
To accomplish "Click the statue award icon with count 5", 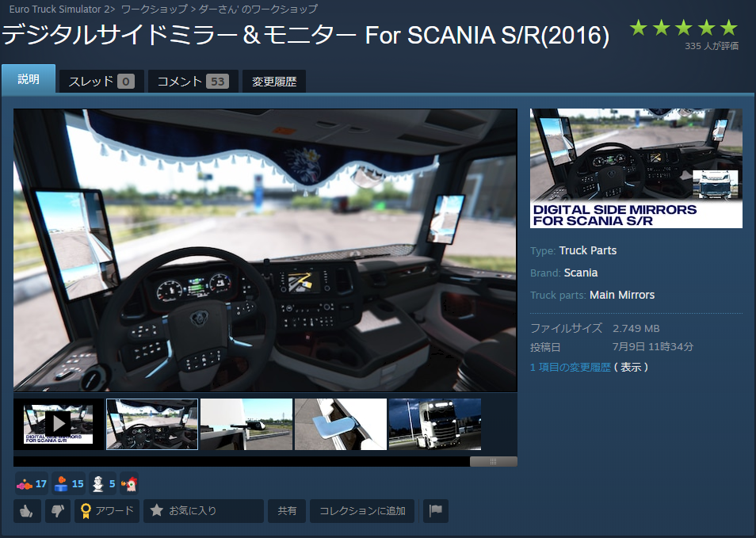I will (x=103, y=483).
